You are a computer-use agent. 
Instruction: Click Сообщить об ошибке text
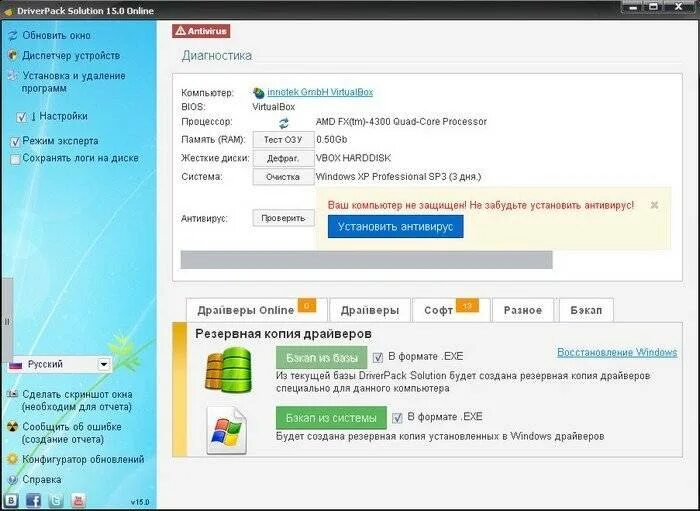point(72,427)
